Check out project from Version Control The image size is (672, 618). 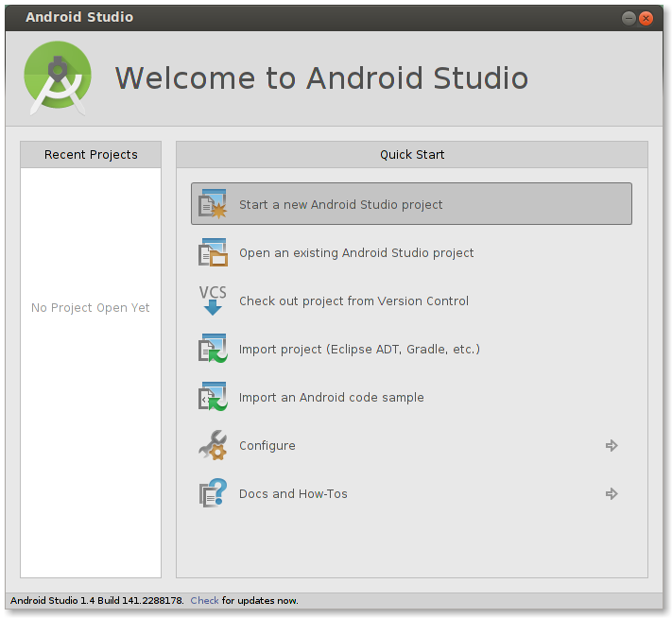coord(353,300)
